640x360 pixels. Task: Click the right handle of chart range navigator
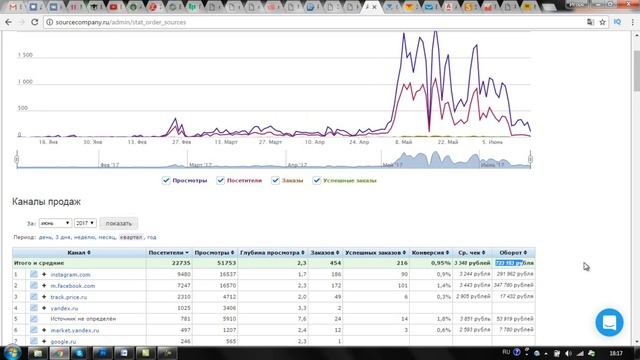point(530,159)
